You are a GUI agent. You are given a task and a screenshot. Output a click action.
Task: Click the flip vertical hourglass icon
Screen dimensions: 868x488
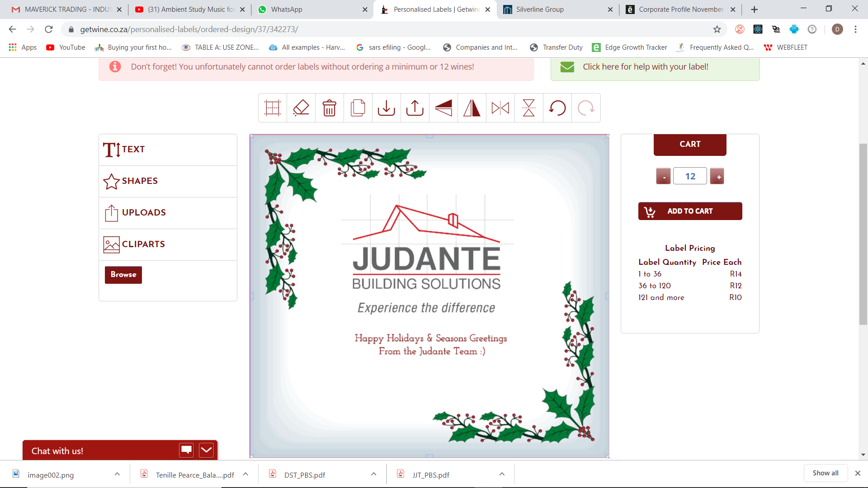[529, 108]
